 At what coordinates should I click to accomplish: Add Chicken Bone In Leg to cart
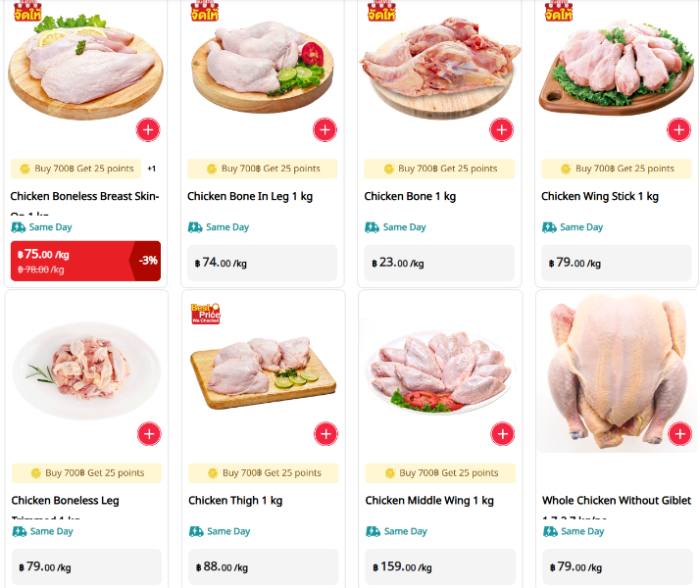click(x=325, y=129)
